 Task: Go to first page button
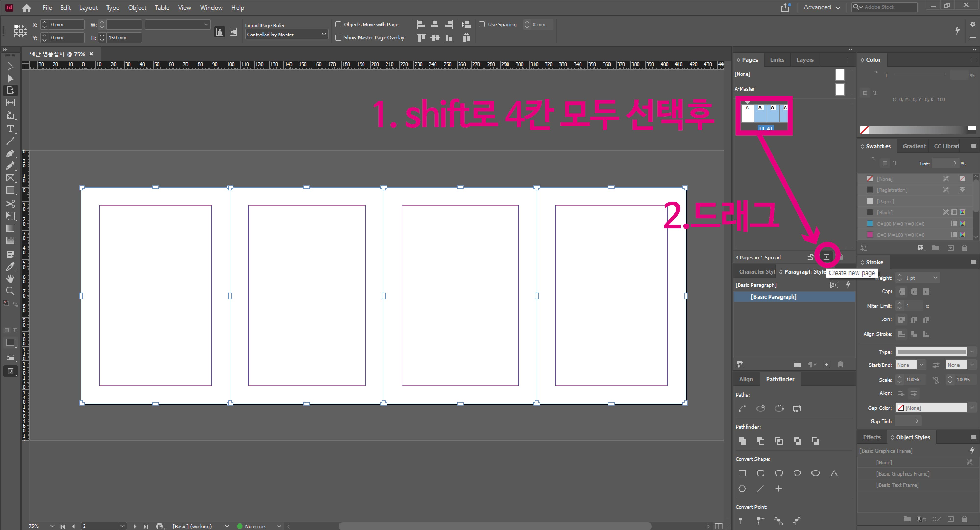tap(63, 526)
